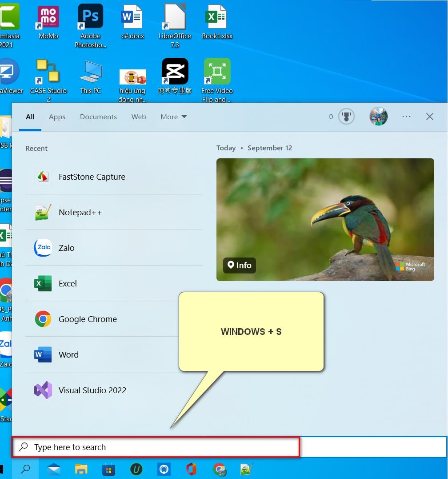This screenshot has height=479, width=448.
Task: Select the MoMo desktop shortcut
Action: tap(48, 23)
